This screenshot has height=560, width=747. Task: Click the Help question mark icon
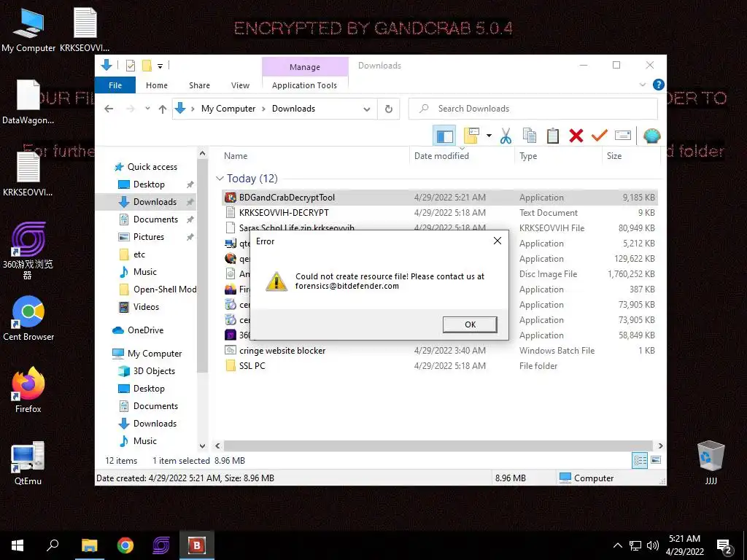pyautogui.click(x=659, y=85)
